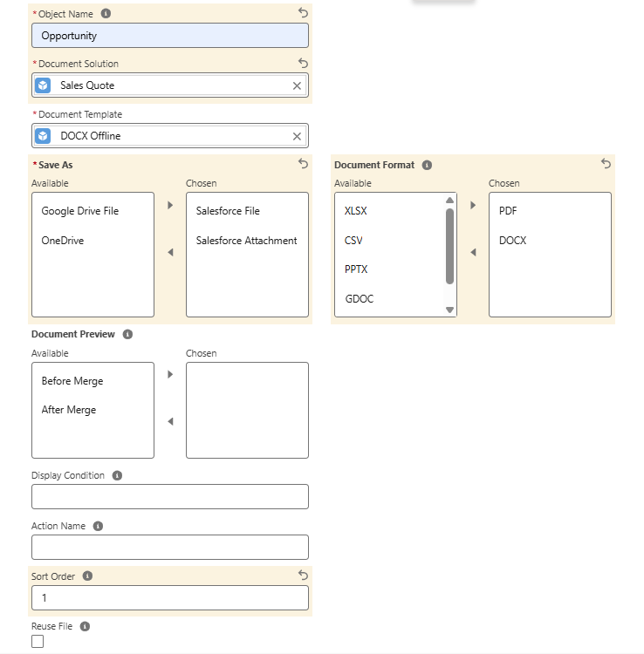
Task: Click left arrow to remove Document Format
Action: point(473,252)
